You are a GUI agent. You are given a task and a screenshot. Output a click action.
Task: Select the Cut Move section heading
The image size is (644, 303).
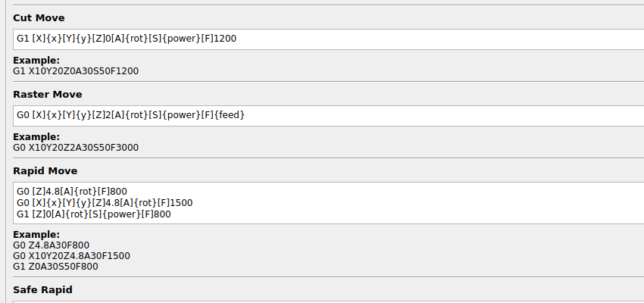[x=39, y=17]
